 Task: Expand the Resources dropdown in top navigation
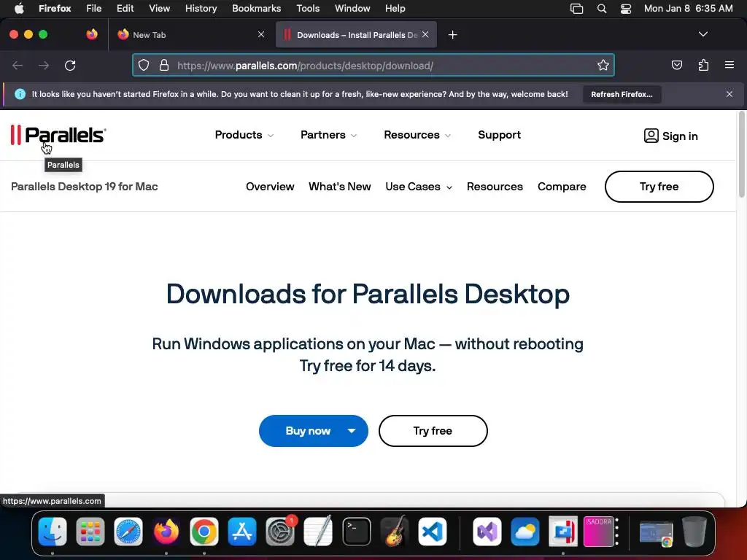pyautogui.click(x=417, y=135)
